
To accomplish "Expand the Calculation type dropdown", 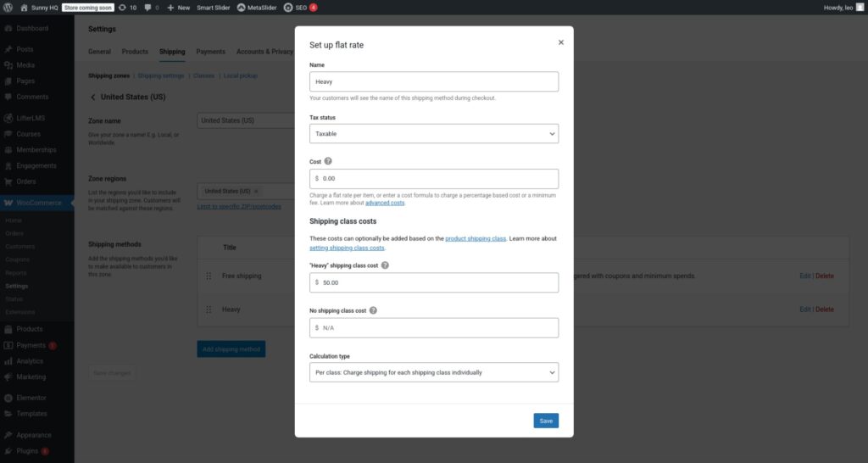I will tap(434, 372).
